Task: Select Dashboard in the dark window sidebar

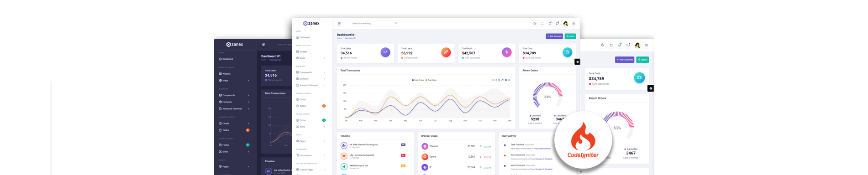Action: tap(226, 59)
